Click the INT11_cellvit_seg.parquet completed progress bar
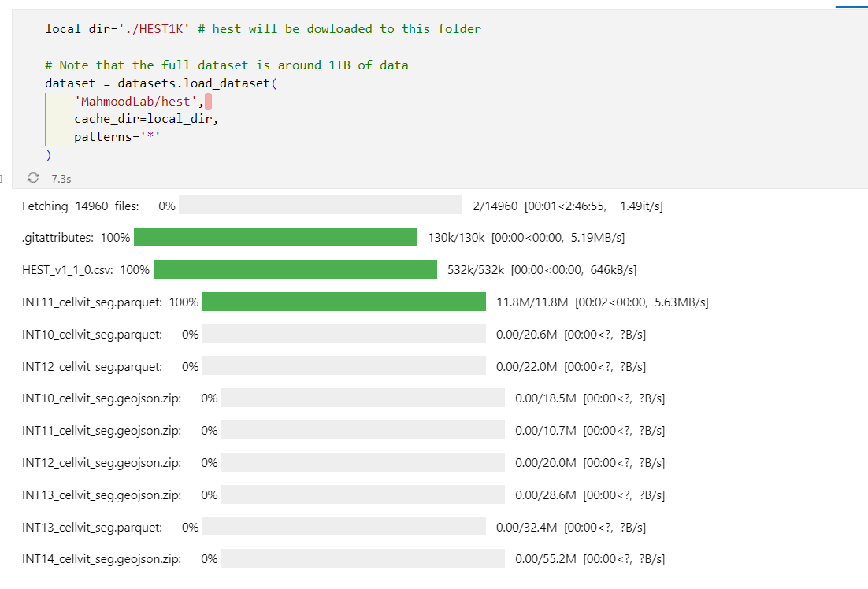The image size is (868, 589). point(344,302)
